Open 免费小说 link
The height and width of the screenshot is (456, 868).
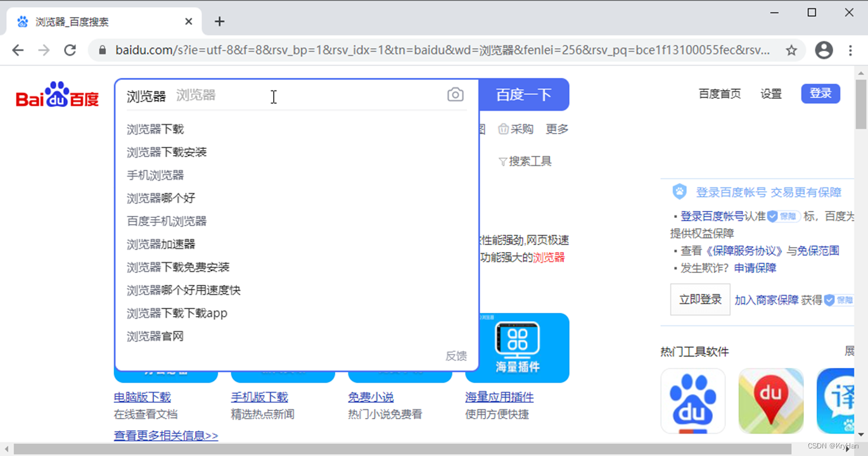[371, 397]
